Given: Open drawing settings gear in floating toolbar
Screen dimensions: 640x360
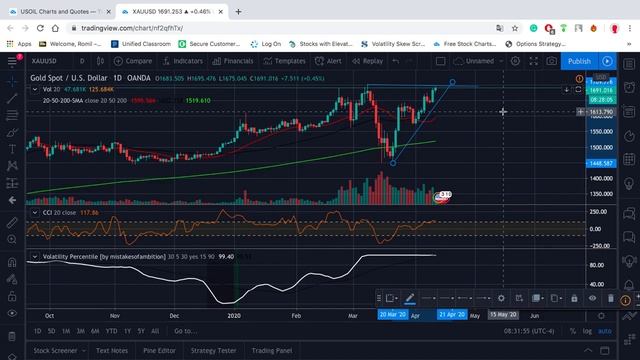Looking at the screenshot, I should (501, 298).
